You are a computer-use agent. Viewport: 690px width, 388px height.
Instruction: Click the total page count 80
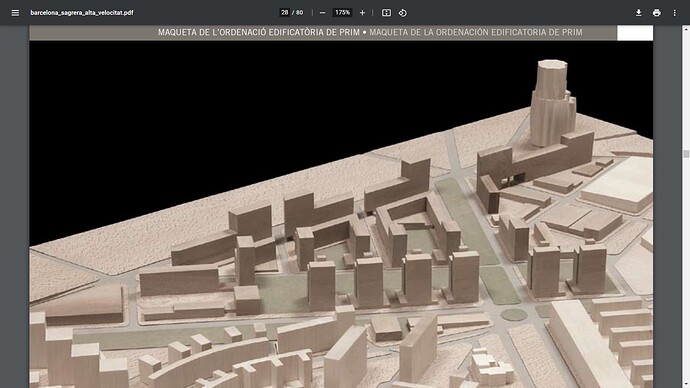pos(300,13)
